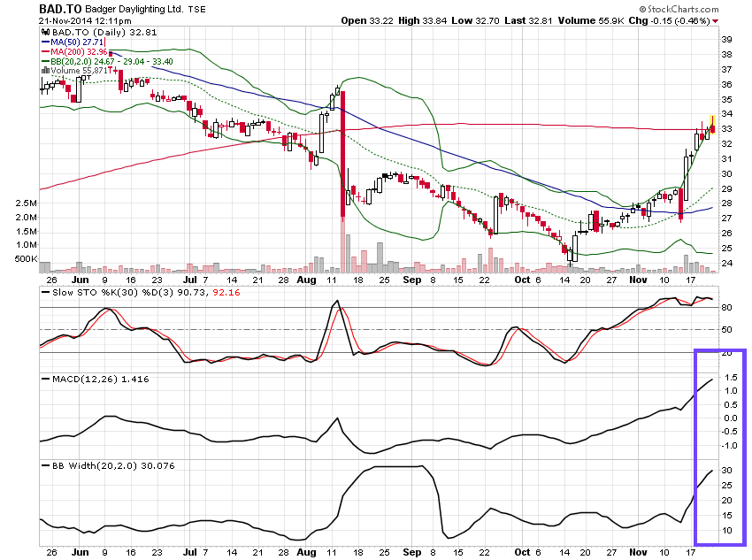Click the 2.0M volume axis label
The width and height of the screenshot is (752, 560).
[26, 218]
